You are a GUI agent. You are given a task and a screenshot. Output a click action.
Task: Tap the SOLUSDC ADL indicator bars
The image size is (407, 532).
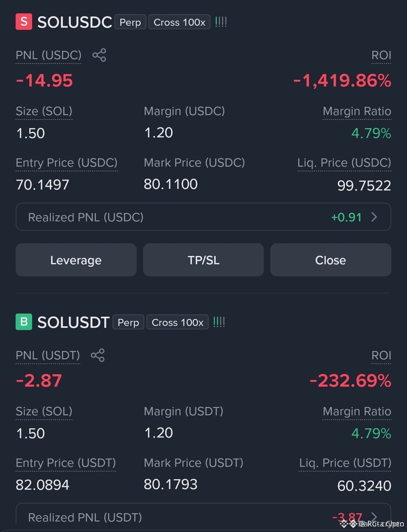click(x=221, y=22)
